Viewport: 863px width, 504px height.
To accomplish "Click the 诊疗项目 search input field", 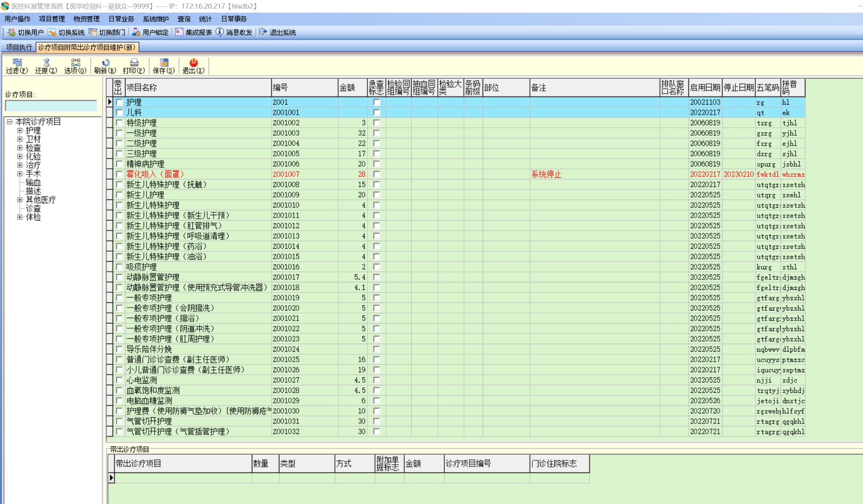I will pyautogui.click(x=51, y=106).
